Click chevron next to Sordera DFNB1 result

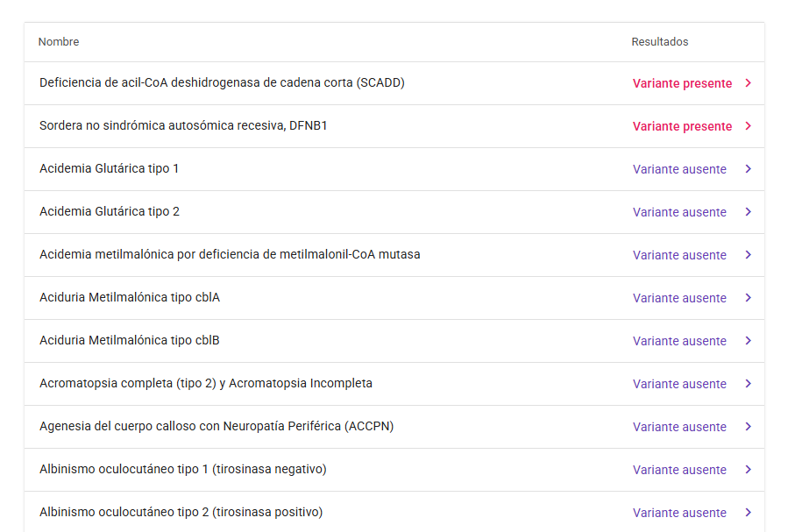point(748,126)
